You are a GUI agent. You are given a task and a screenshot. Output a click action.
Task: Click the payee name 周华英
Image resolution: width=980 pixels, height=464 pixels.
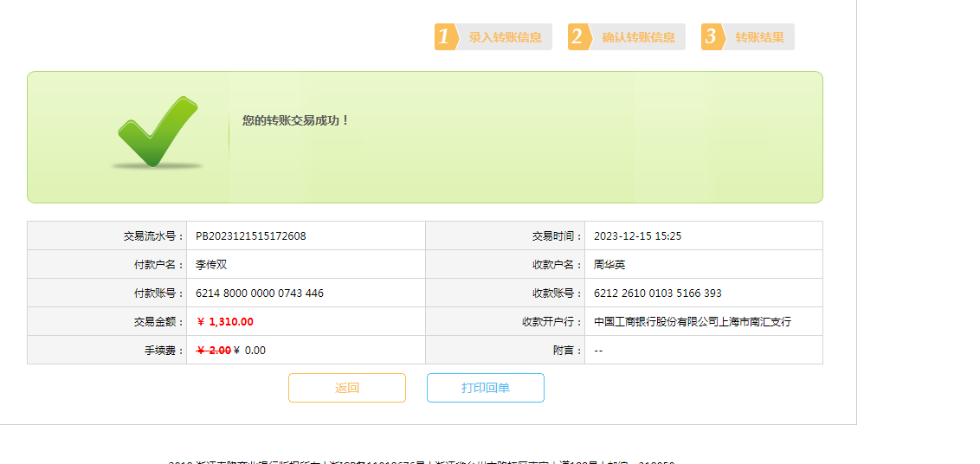pyautogui.click(x=609, y=265)
